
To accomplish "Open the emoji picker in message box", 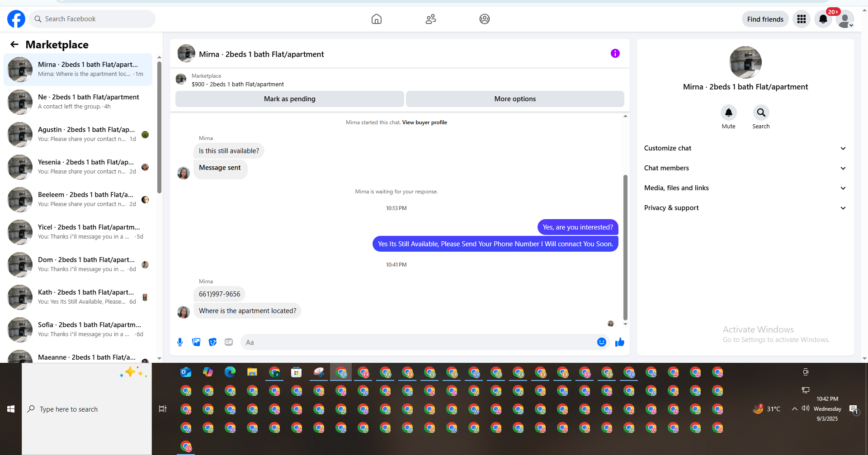I will tap(601, 342).
